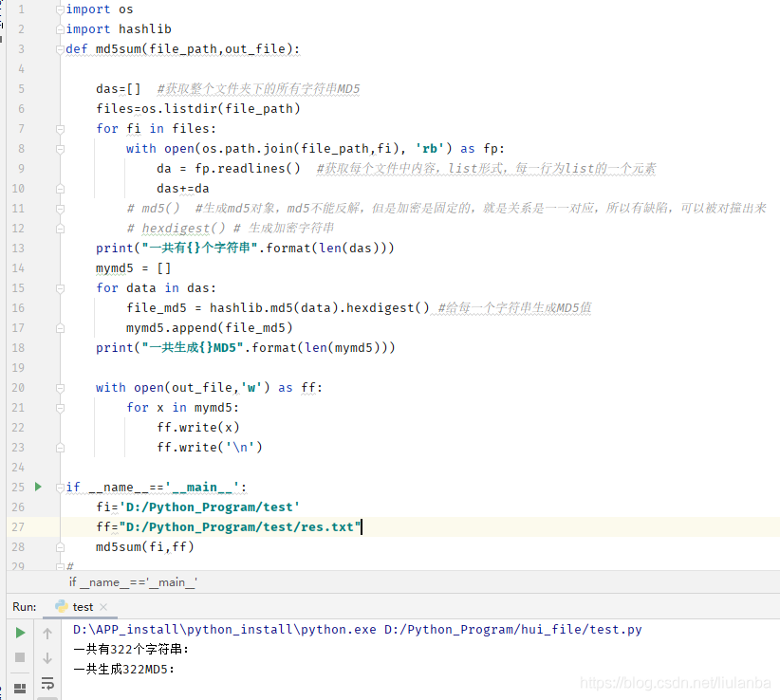Image resolution: width=780 pixels, height=700 pixels.
Task: Collapse the if __name__=='__main__' block fold
Action: coord(60,488)
